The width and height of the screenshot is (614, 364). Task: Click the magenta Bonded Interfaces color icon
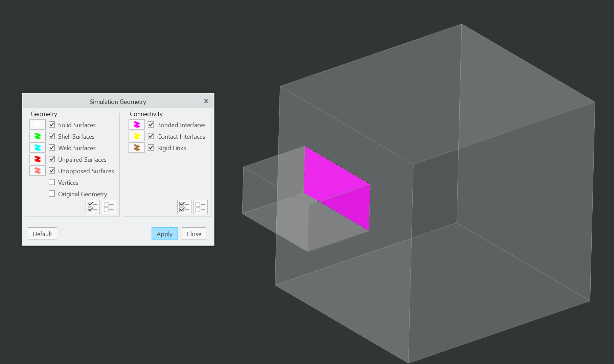[136, 124]
